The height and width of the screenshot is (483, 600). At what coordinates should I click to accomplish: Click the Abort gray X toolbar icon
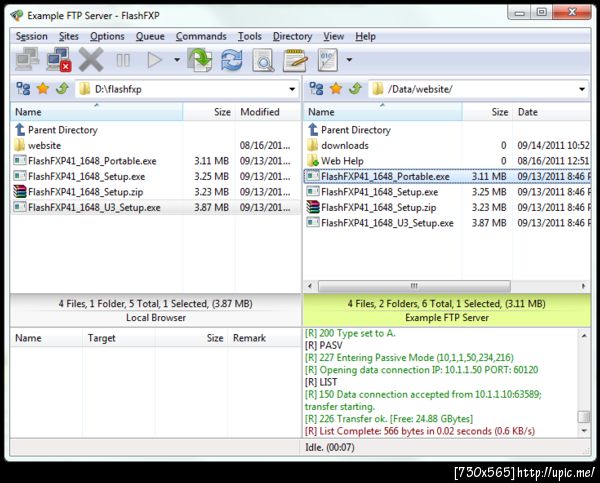pyautogui.click(x=91, y=60)
